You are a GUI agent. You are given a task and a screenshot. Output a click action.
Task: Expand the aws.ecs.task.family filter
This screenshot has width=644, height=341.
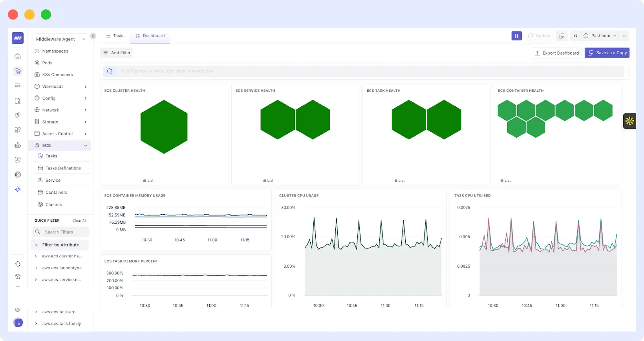pyautogui.click(x=36, y=324)
